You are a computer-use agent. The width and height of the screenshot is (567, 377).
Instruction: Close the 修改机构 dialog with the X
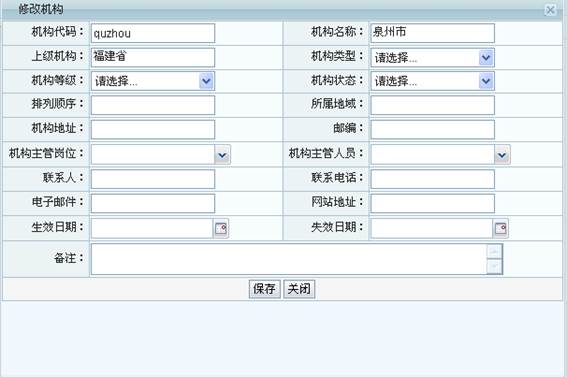550,10
